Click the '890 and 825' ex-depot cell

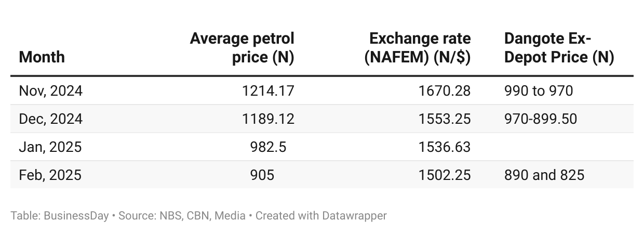(x=544, y=175)
